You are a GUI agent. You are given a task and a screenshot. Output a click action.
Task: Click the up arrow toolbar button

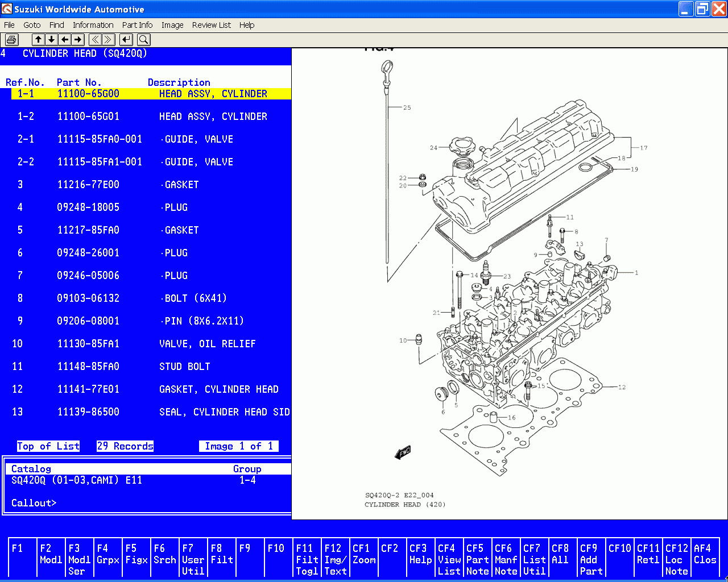(x=38, y=39)
